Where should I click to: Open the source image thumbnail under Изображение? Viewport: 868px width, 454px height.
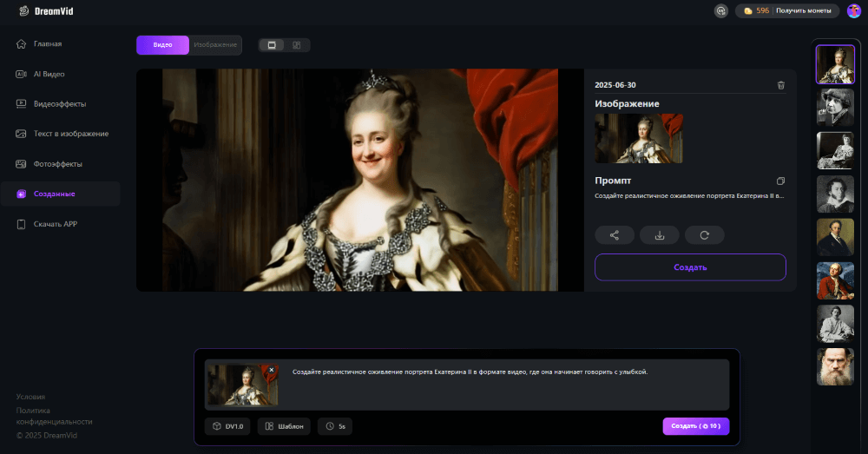[639, 138]
